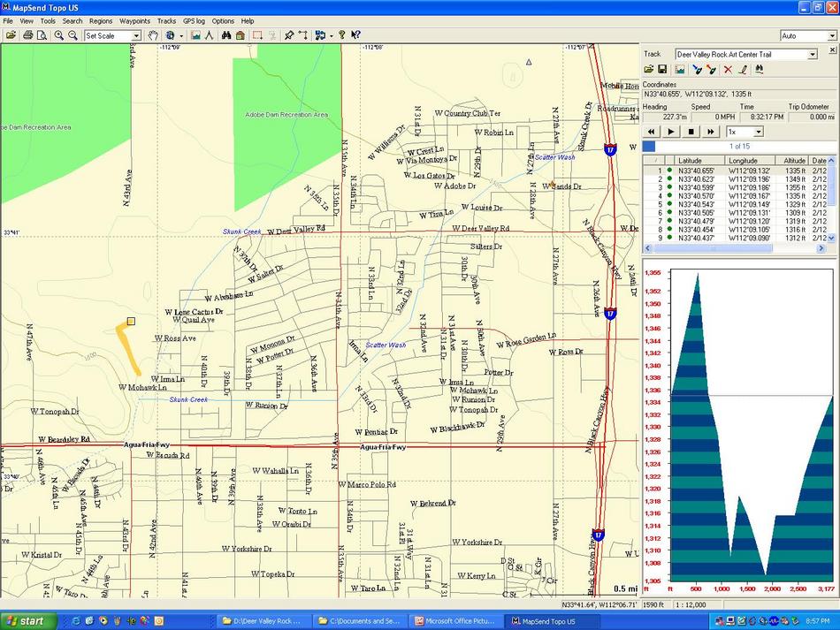Open print preview from the toolbar
This screenshot has width=840, height=630.
pos(42,35)
